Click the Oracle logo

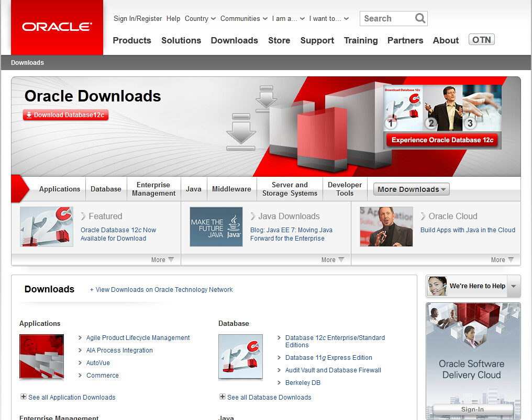57,27
